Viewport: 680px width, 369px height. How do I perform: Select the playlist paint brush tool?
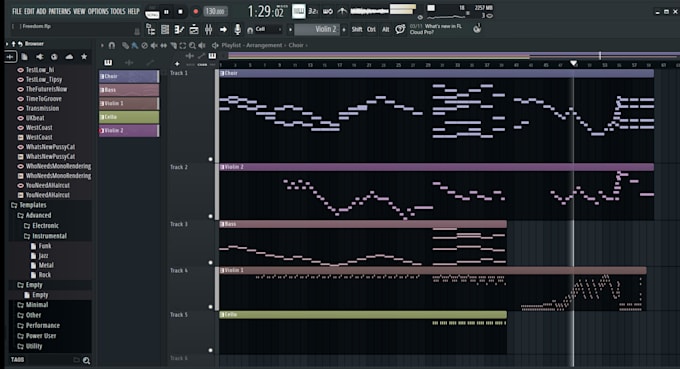(x=135, y=45)
